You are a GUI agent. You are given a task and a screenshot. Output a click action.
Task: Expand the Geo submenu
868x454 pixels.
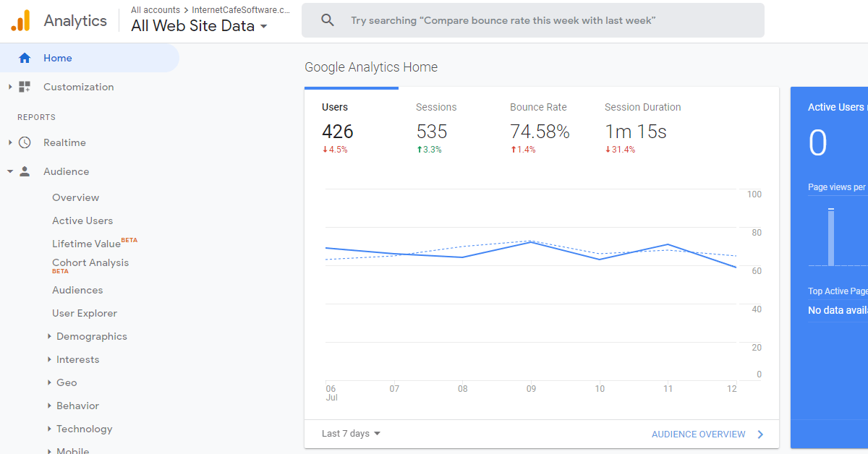click(x=49, y=382)
